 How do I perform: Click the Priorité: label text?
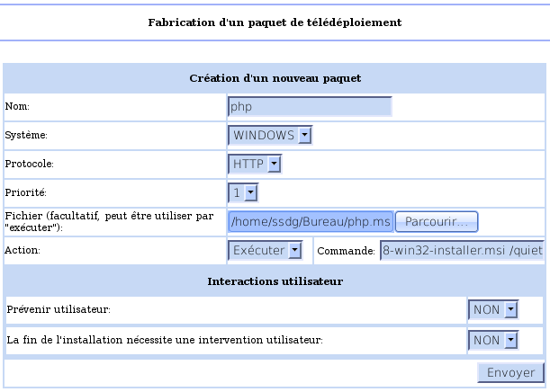click(25, 192)
